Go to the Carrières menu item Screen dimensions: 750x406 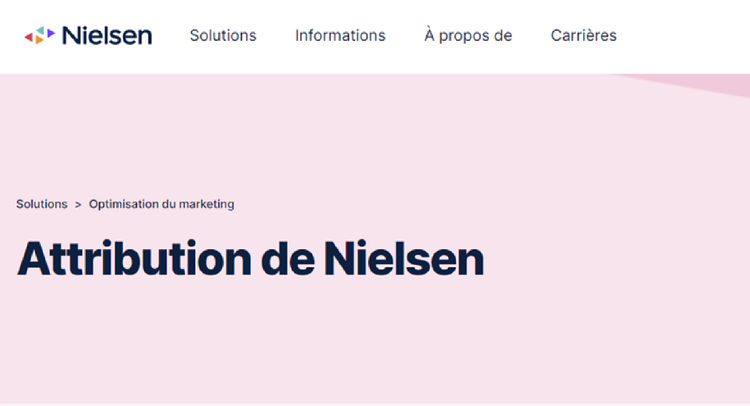click(x=583, y=35)
